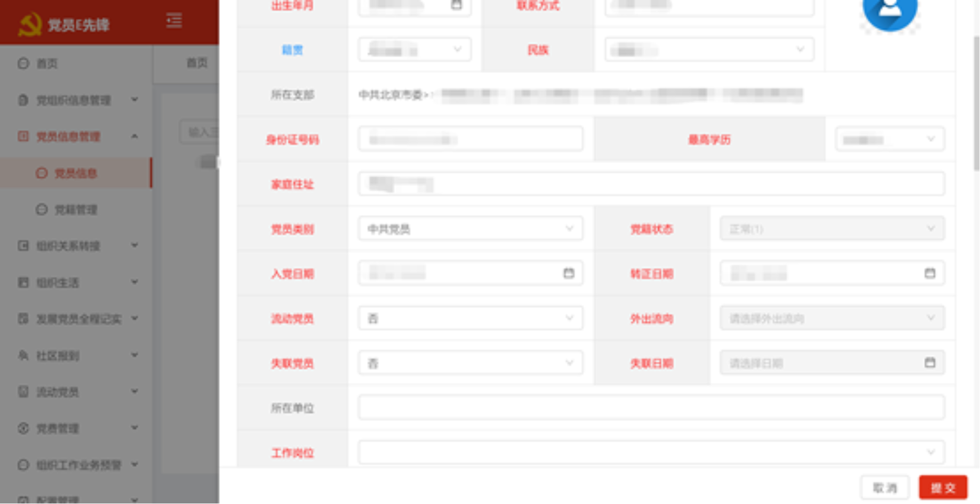
Task: Open calendar icon in 转正日期 field
Action: pyautogui.click(x=930, y=273)
